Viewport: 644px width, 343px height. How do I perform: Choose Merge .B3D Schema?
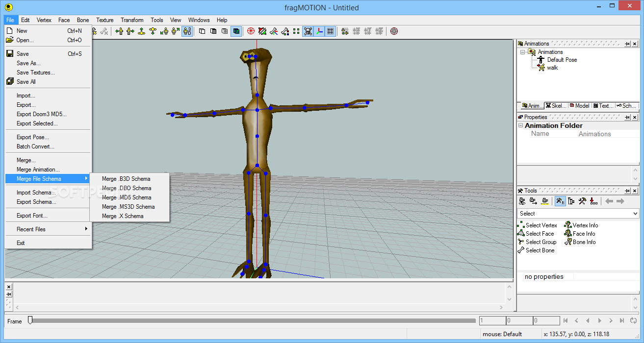126,179
